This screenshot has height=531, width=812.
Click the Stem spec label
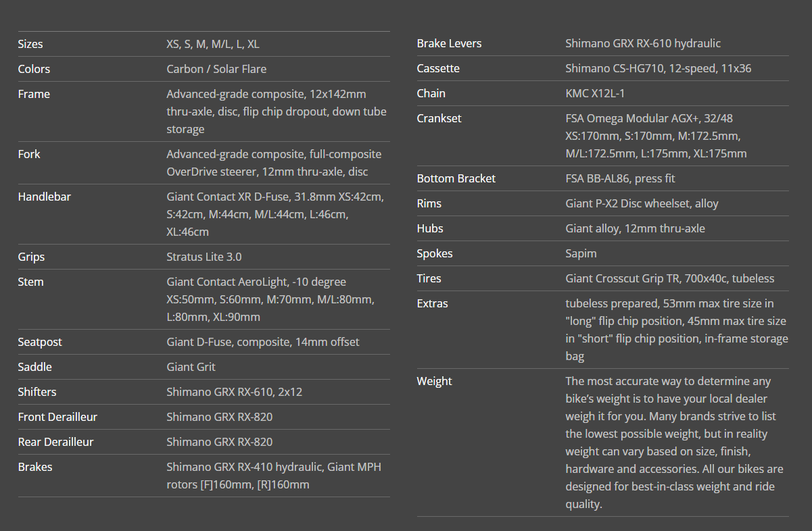pos(30,282)
